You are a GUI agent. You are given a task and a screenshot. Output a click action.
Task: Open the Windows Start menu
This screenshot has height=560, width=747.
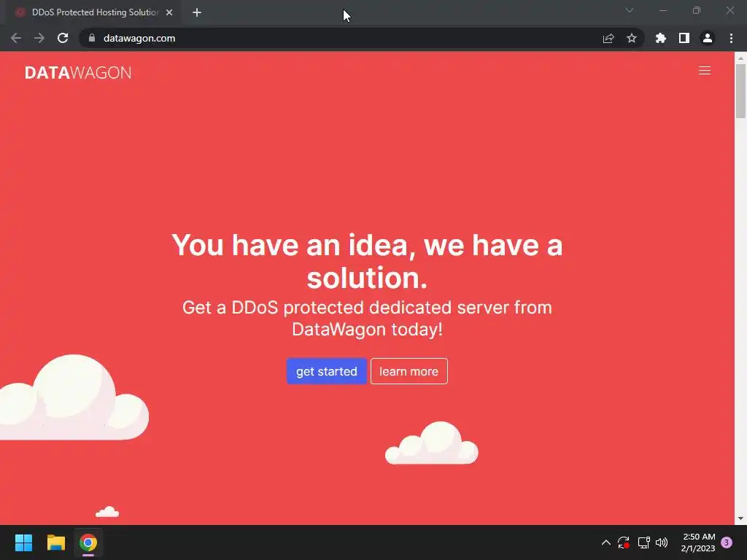coord(23,542)
